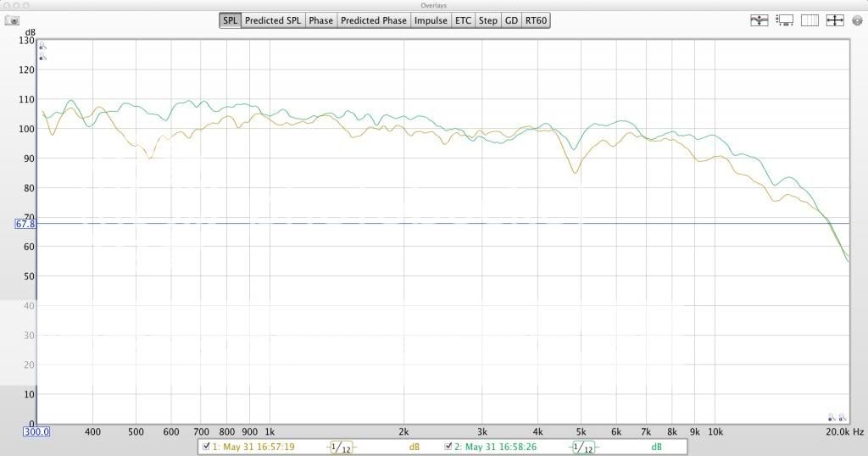This screenshot has width=868, height=456.
Task: Click the 300.0 frequency start field
Action: coord(36,431)
